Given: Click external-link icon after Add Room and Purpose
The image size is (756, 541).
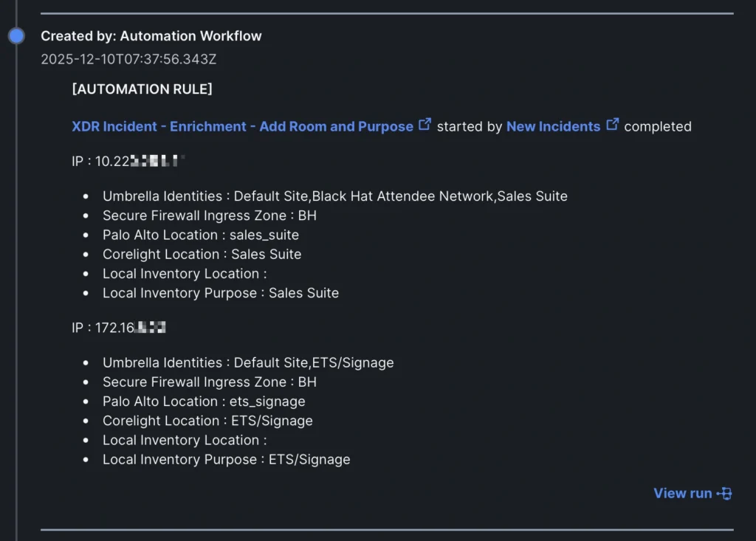Looking at the screenshot, I should 425,125.
